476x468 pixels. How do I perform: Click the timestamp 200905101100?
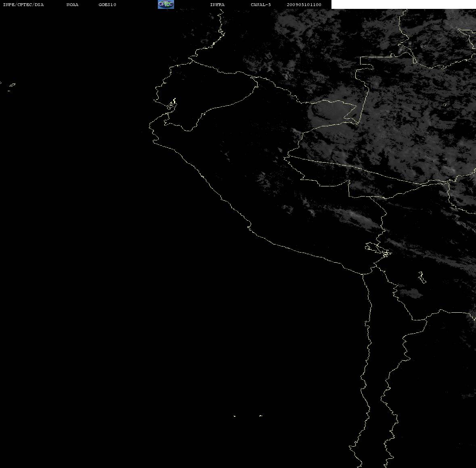(304, 4)
